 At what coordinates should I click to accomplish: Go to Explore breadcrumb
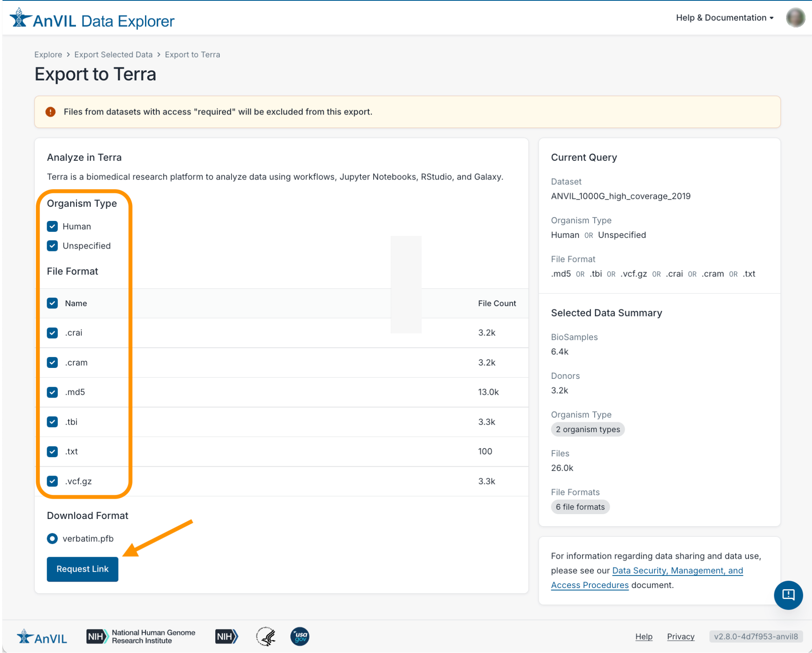point(48,54)
